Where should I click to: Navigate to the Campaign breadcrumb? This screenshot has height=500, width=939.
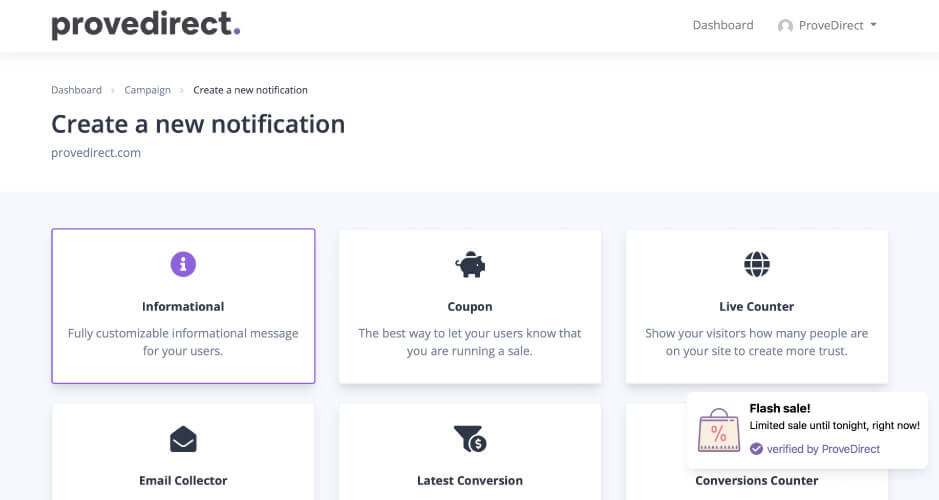click(147, 90)
